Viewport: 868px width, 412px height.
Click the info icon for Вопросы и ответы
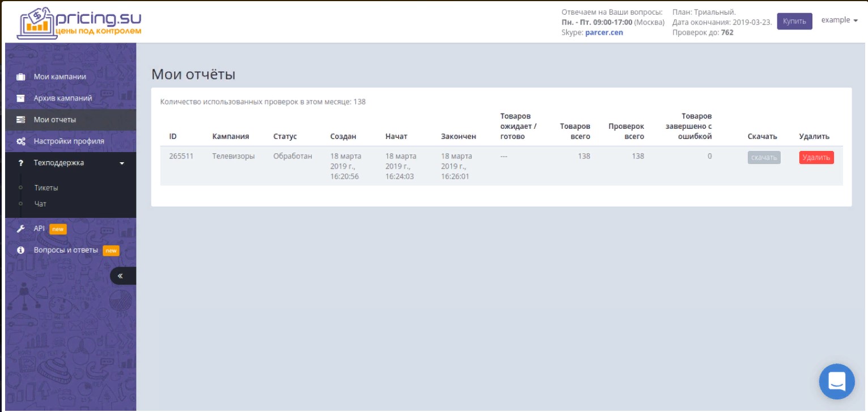(x=21, y=250)
